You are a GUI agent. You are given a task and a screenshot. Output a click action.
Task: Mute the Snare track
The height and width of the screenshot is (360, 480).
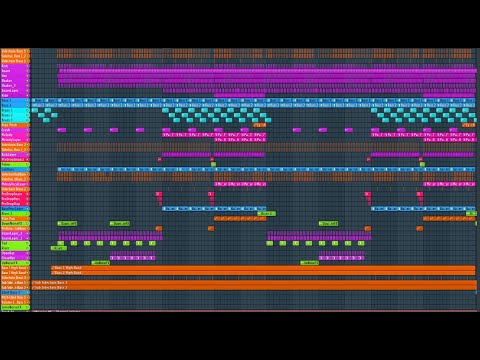click(x=28, y=71)
